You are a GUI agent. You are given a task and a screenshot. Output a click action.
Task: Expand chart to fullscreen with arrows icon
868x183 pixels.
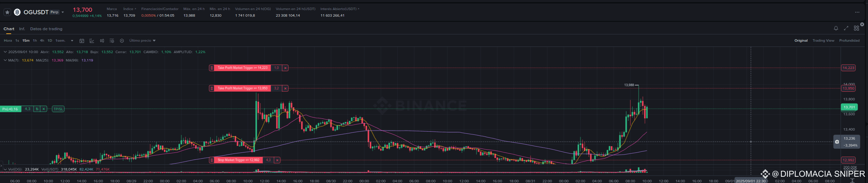846,28
